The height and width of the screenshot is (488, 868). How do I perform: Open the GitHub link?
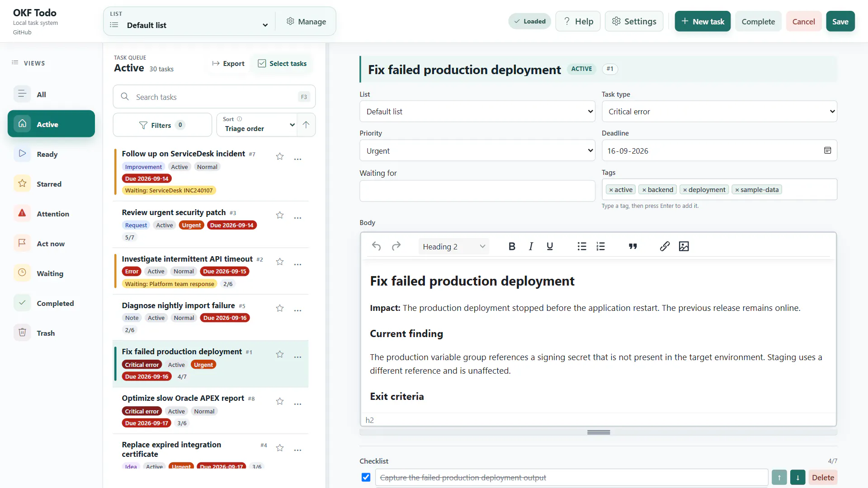point(22,32)
